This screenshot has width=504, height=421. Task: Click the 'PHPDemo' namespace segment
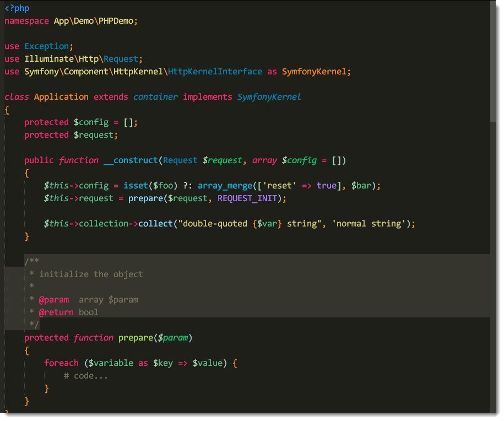click(x=116, y=21)
